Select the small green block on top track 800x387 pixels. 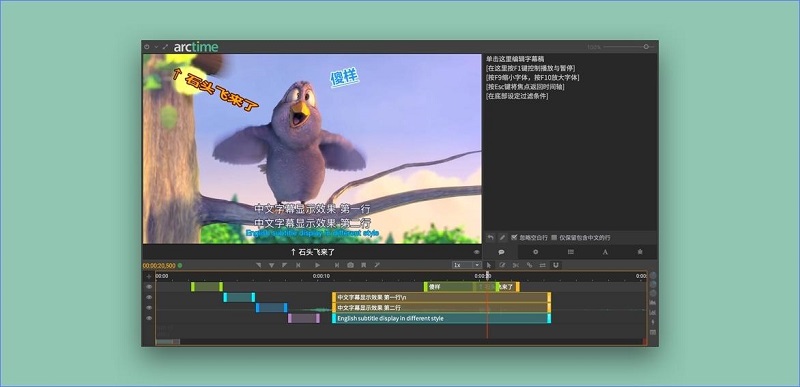[x=207, y=287]
